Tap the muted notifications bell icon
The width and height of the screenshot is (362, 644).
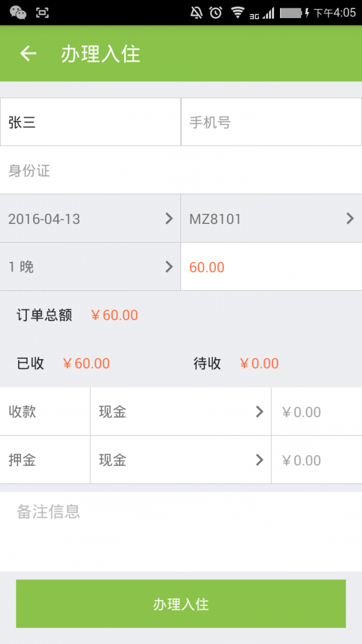coord(197,13)
